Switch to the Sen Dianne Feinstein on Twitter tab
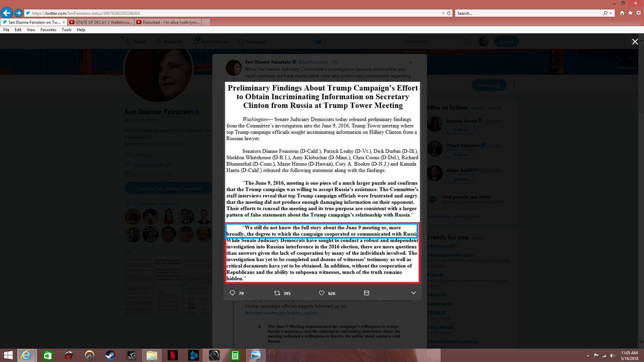Viewport: 644px width, 362px height. click(32, 22)
